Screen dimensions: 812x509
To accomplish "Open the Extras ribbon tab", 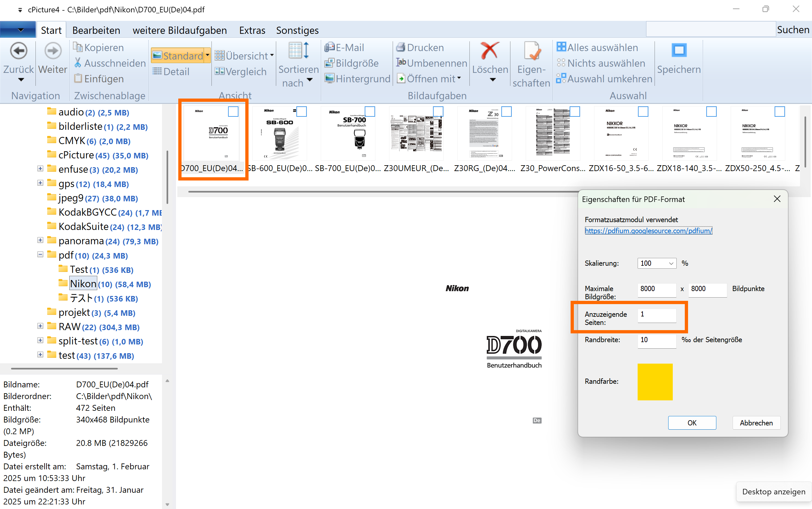I will point(252,30).
